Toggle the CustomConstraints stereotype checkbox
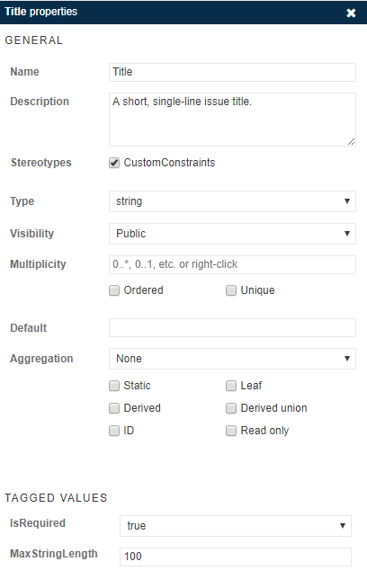367x588 pixels. tap(114, 163)
